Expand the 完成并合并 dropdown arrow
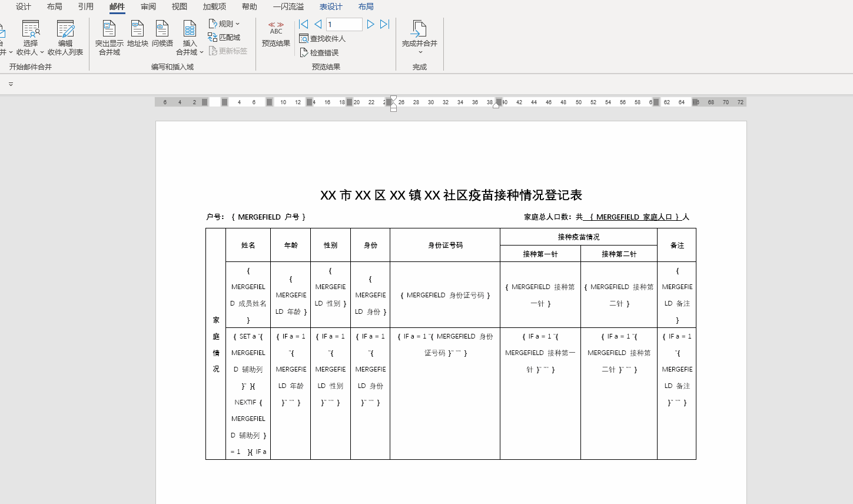 click(420, 52)
